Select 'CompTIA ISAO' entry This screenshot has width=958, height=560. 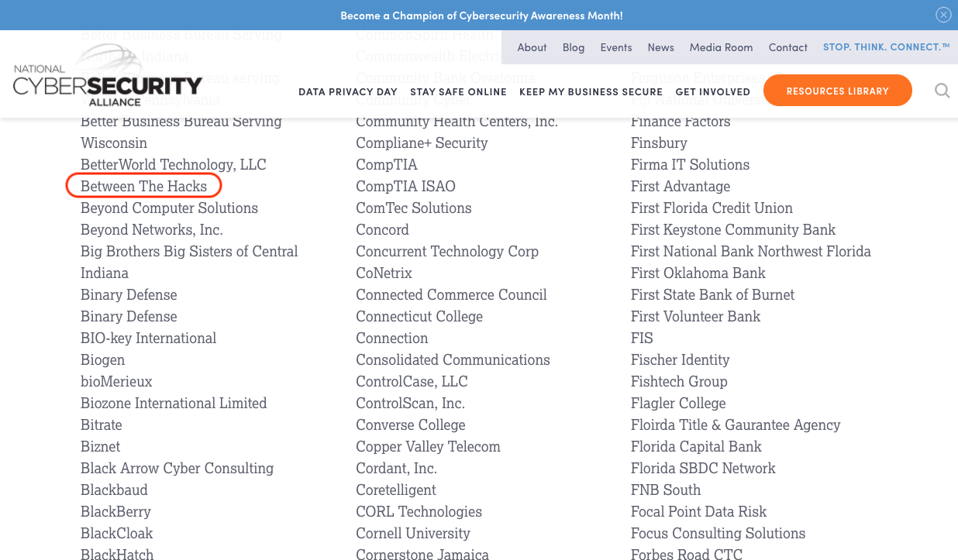tap(405, 186)
